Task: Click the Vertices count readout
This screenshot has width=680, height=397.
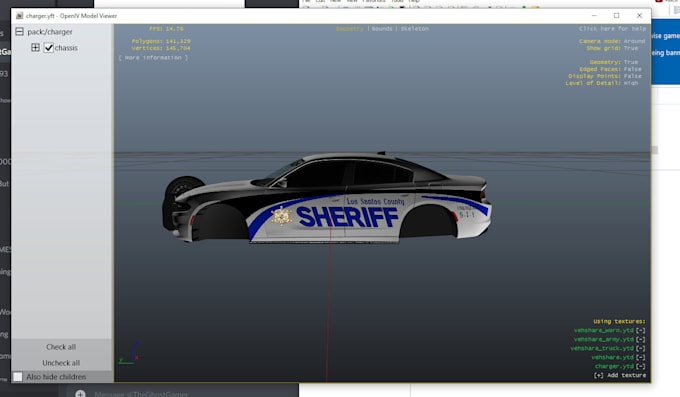Action: point(161,48)
